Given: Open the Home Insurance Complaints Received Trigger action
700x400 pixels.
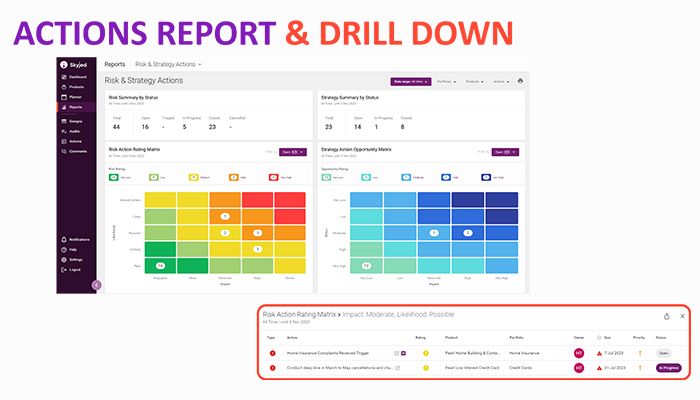Looking at the screenshot, I should click(x=337, y=353).
